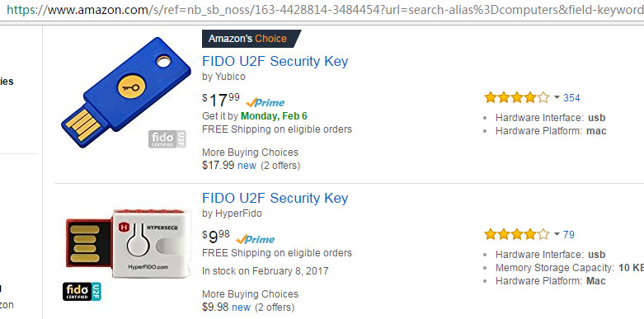
Task: Click the star rating for the HyperFido key
Action: [517, 234]
